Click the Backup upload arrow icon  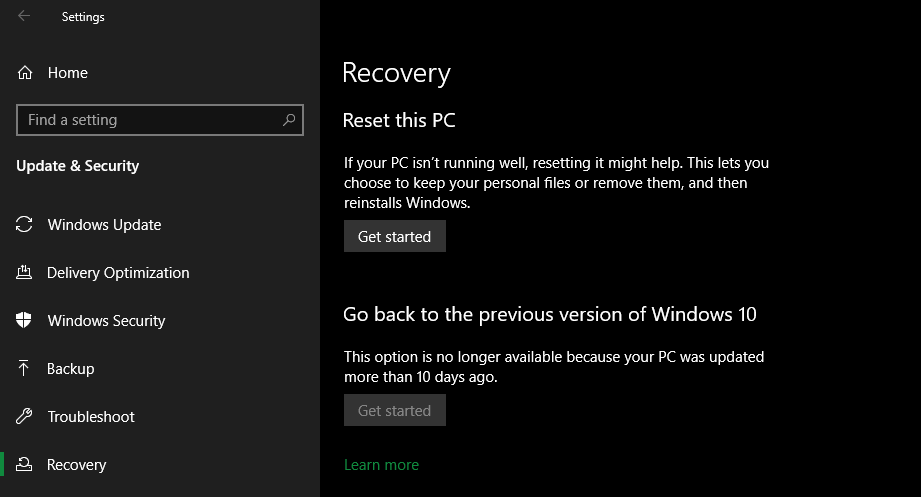tap(25, 369)
